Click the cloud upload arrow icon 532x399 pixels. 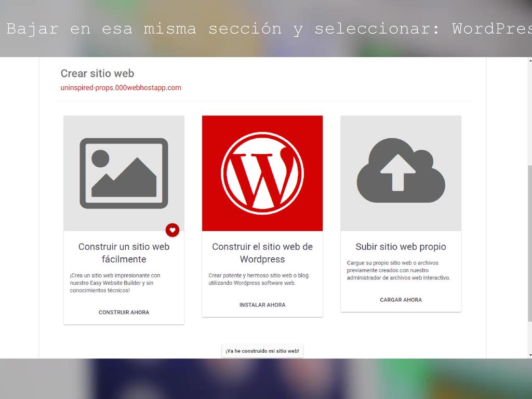[401, 170]
